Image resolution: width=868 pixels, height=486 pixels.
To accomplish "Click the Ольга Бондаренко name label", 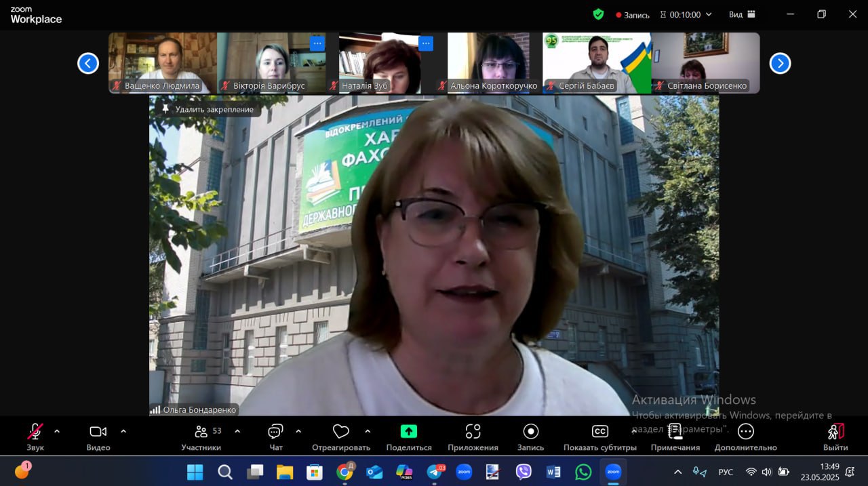I will click(199, 409).
